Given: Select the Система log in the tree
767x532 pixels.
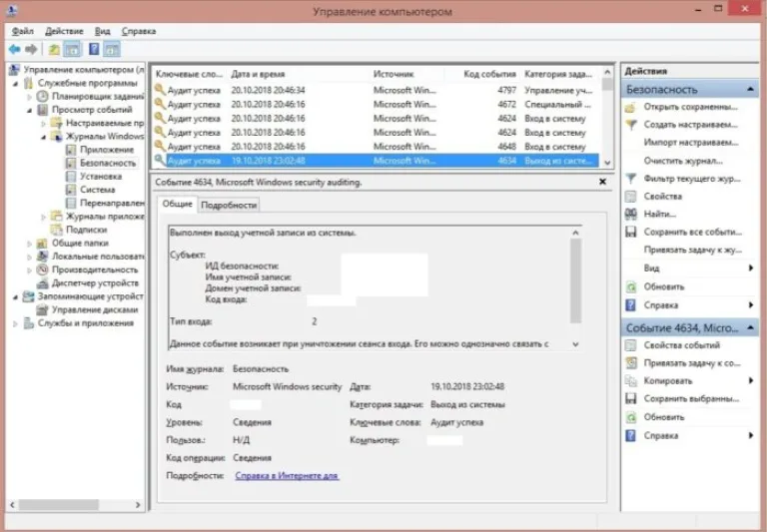Looking at the screenshot, I should tap(97, 190).
